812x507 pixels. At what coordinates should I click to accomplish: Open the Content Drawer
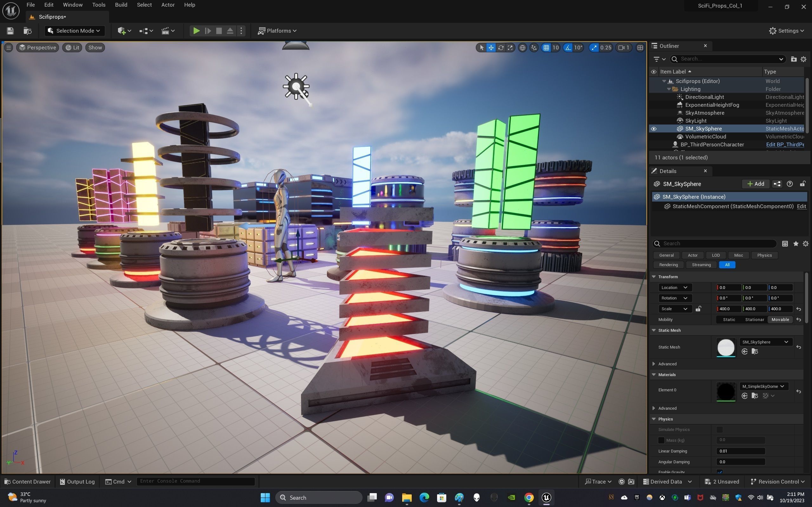(x=28, y=482)
